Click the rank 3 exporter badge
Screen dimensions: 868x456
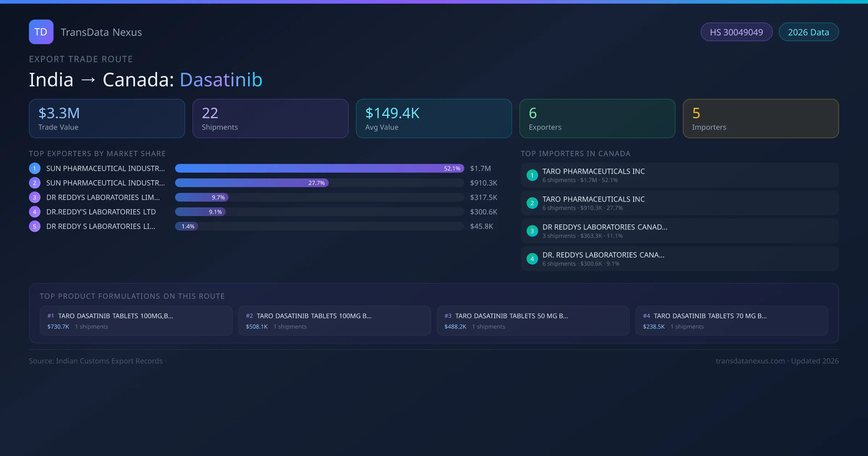(35, 197)
